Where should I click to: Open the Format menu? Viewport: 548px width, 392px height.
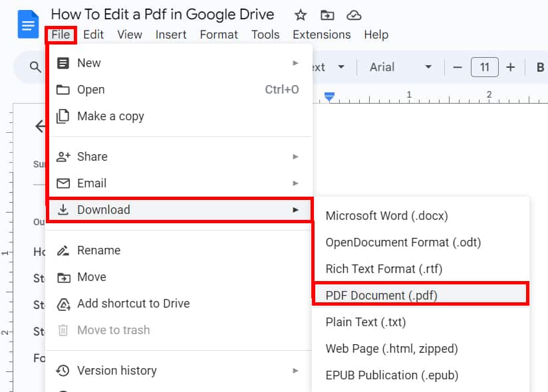click(219, 35)
